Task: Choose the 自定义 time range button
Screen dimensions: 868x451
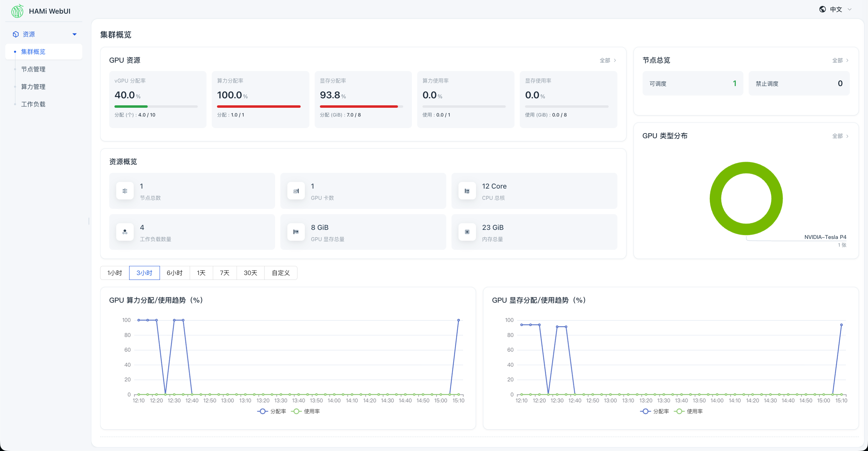Action: pyautogui.click(x=281, y=273)
